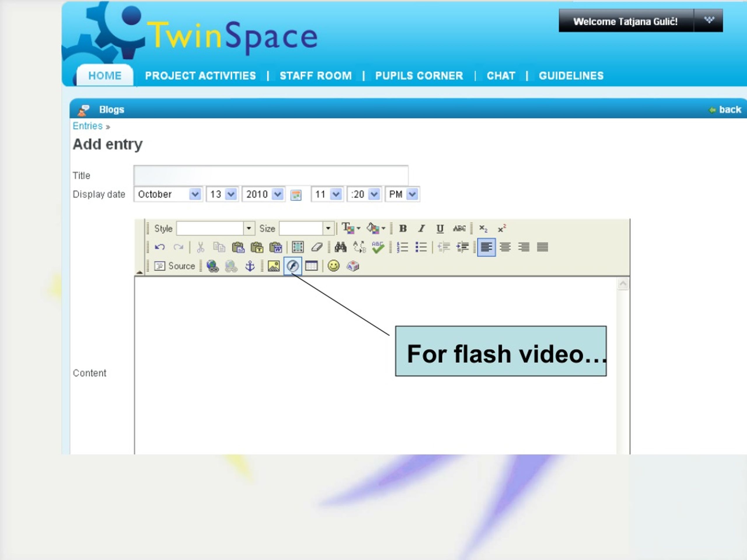747x560 pixels.
Task: Click the Remove Link icon
Action: pos(231,266)
